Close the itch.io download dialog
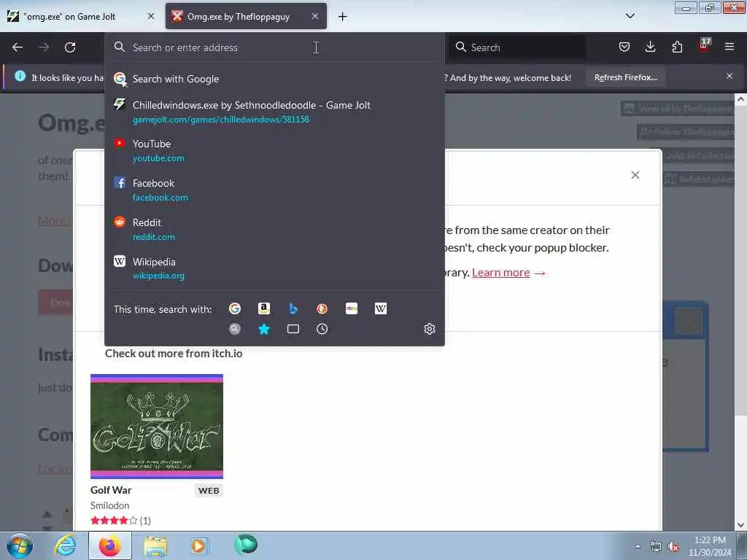This screenshot has width=747, height=560. tap(635, 175)
